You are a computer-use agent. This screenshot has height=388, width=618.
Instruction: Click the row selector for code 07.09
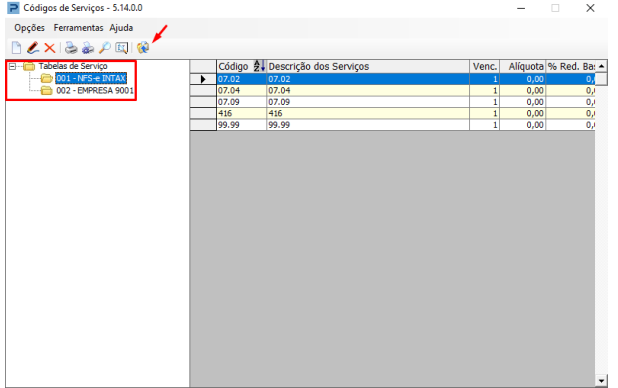pos(203,102)
